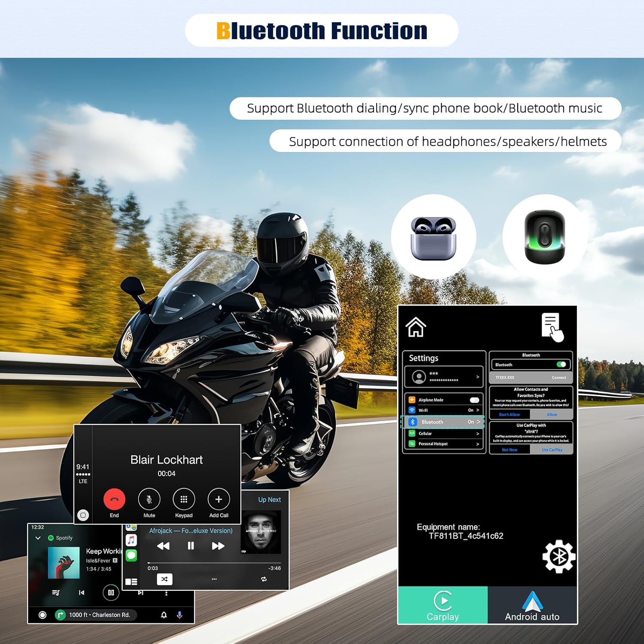Open Wi-Fi settings row
Image resolution: width=644 pixels, height=644 pixels.
click(x=444, y=410)
